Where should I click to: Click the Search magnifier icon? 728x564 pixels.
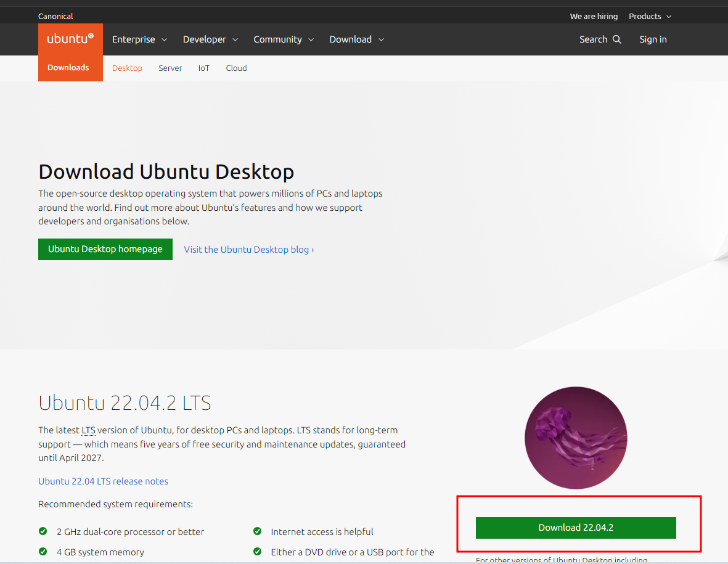(616, 39)
